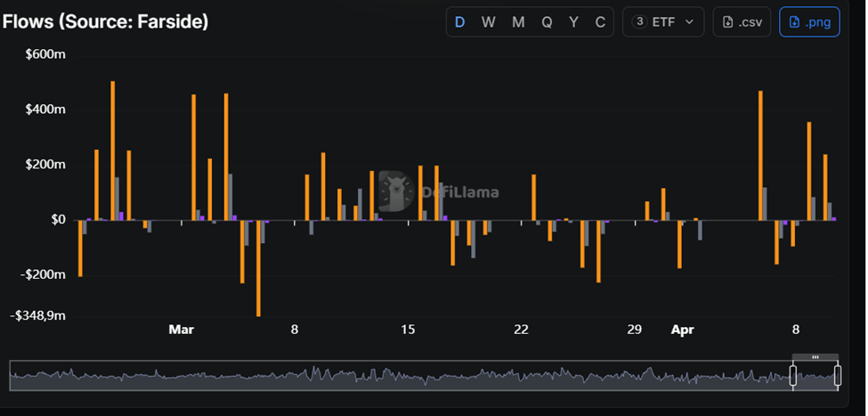Click the 15 date label
The width and height of the screenshot is (868, 416).
(408, 330)
